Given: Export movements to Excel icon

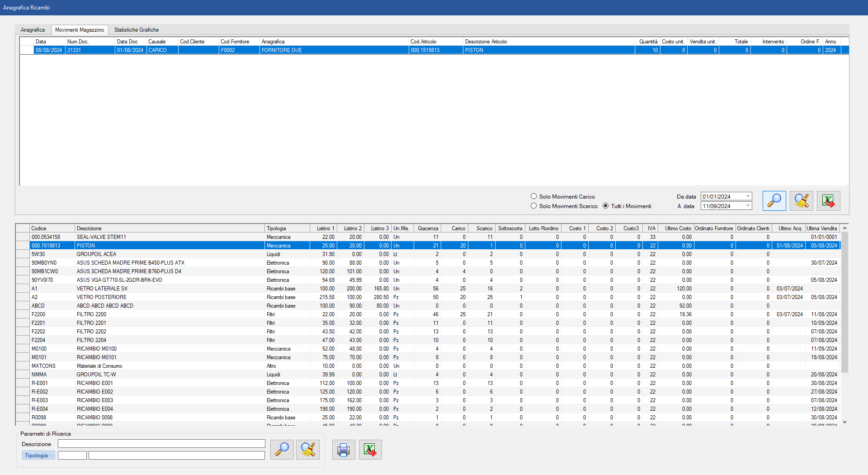Looking at the screenshot, I should 828,201.
